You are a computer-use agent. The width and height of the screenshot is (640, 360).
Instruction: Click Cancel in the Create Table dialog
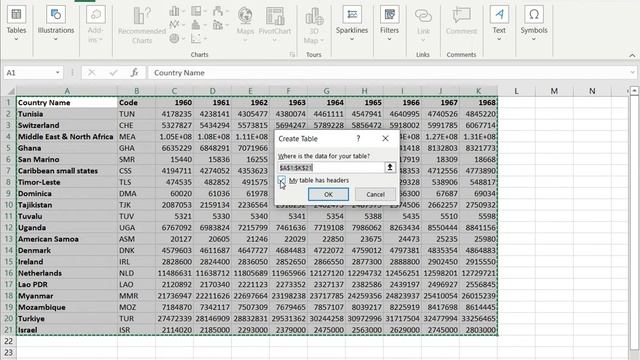[375, 194]
